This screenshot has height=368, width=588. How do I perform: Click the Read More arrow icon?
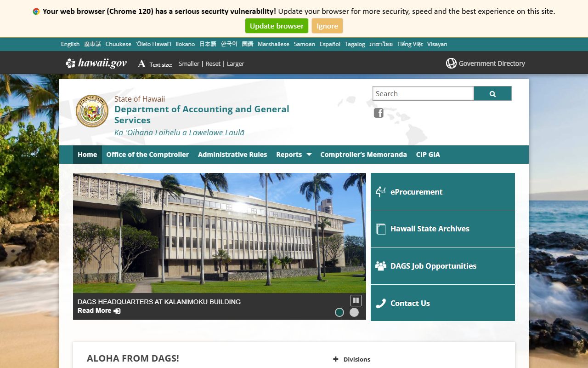pos(117,311)
